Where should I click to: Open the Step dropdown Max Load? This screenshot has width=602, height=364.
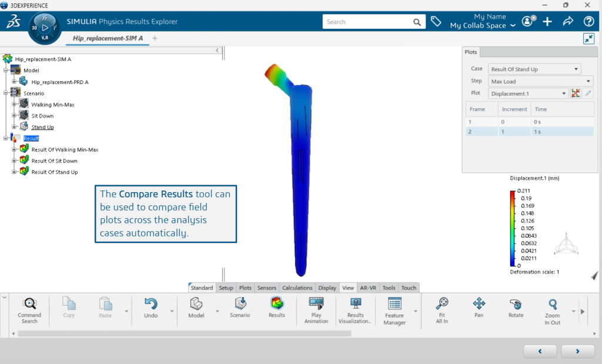(541, 81)
